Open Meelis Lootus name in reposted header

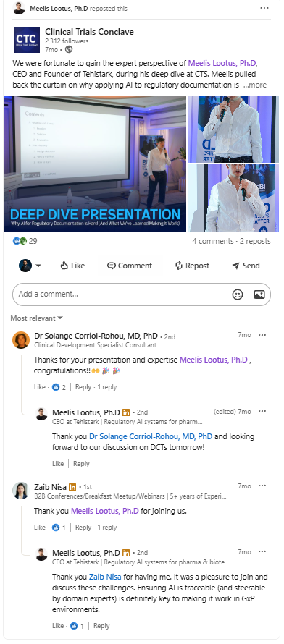tap(59, 9)
